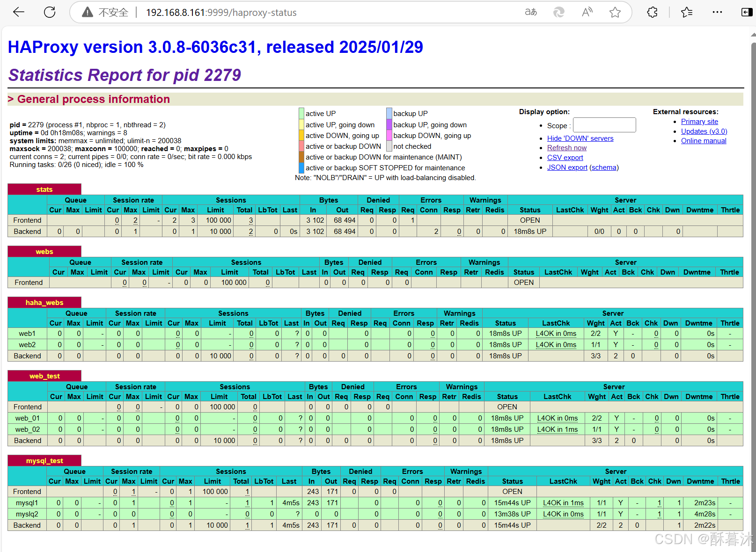Select the myslq2 server row name
The height and width of the screenshot is (552, 756).
(x=27, y=514)
